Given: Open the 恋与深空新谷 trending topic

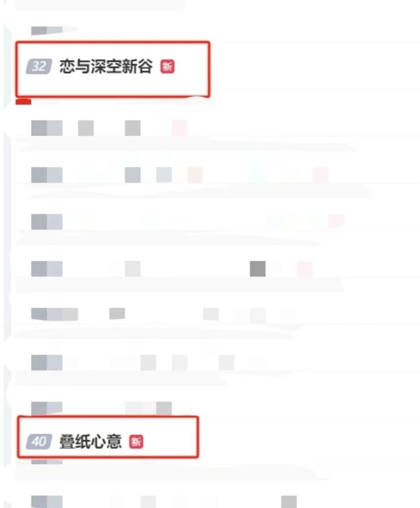Looking at the screenshot, I should (106, 66).
